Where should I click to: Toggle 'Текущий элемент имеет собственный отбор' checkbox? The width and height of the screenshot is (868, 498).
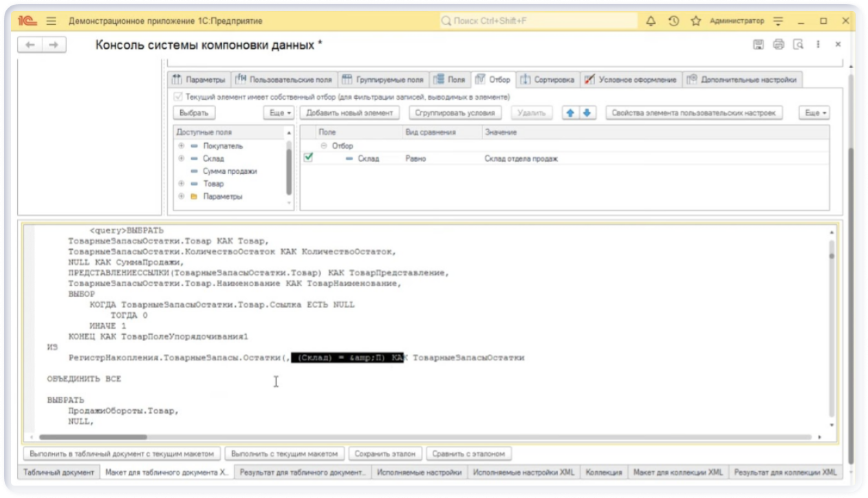coord(179,97)
